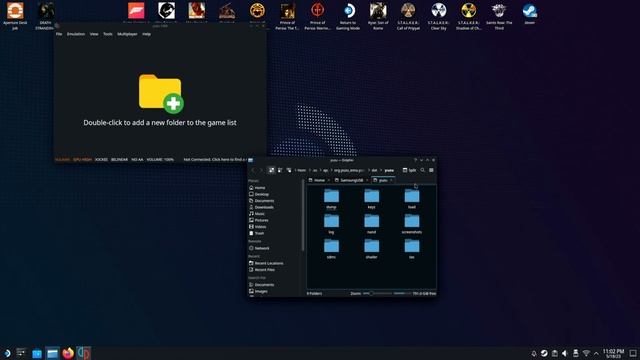
Task: Open the tas folder in Dolphin
Action: [x=412, y=249]
